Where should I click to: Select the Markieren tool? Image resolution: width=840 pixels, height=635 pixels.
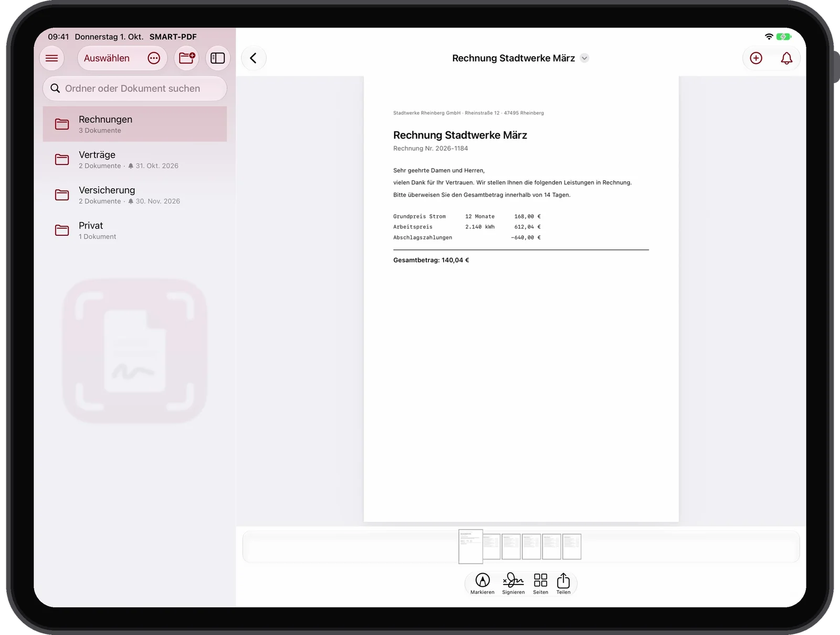pos(482,584)
